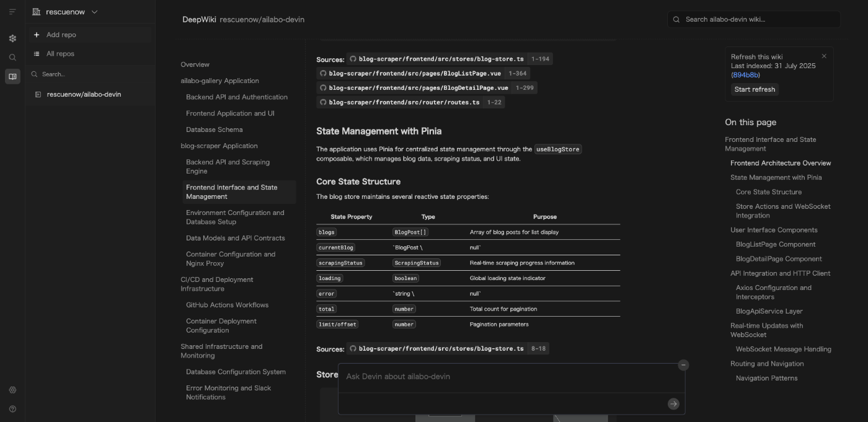This screenshot has width=868, height=422.
Task: Close the Refresh this wiki card
Action: point(824,56)
